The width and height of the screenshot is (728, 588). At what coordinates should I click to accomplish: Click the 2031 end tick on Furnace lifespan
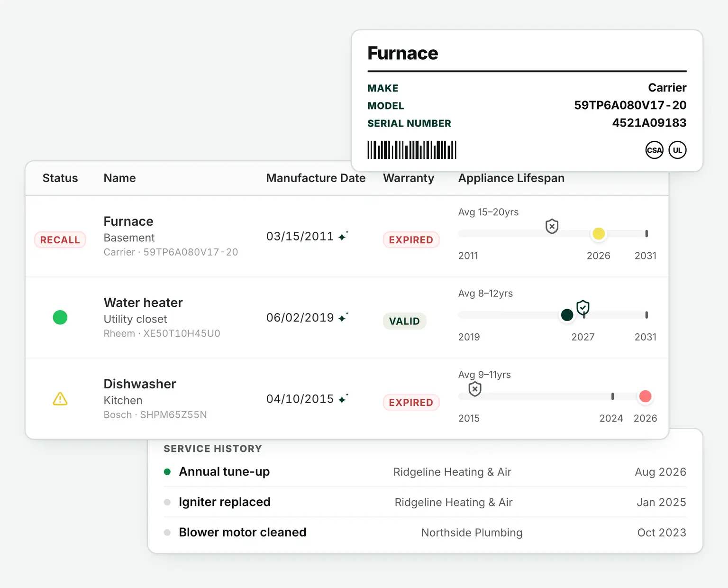tap(646, 233)
